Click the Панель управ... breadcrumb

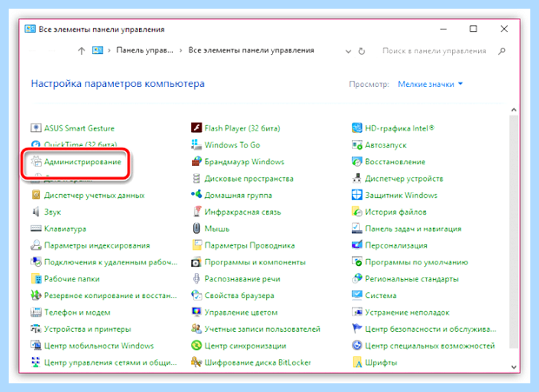[144, 50]
